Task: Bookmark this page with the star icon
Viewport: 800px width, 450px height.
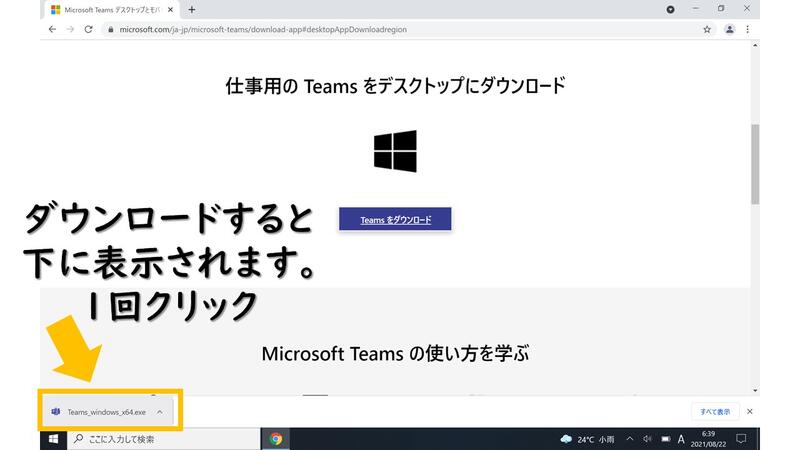Action: 707,29
